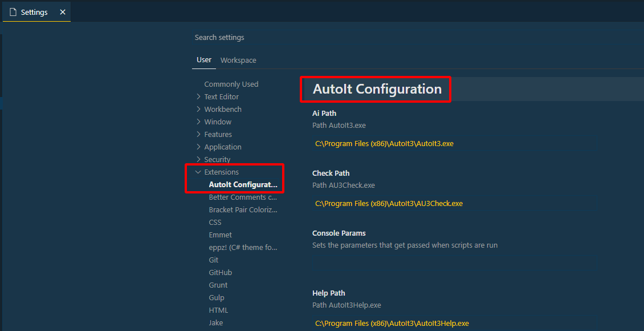Select Text Editor in settings tree
Viewport: 644px width, 331px height.
221,96
